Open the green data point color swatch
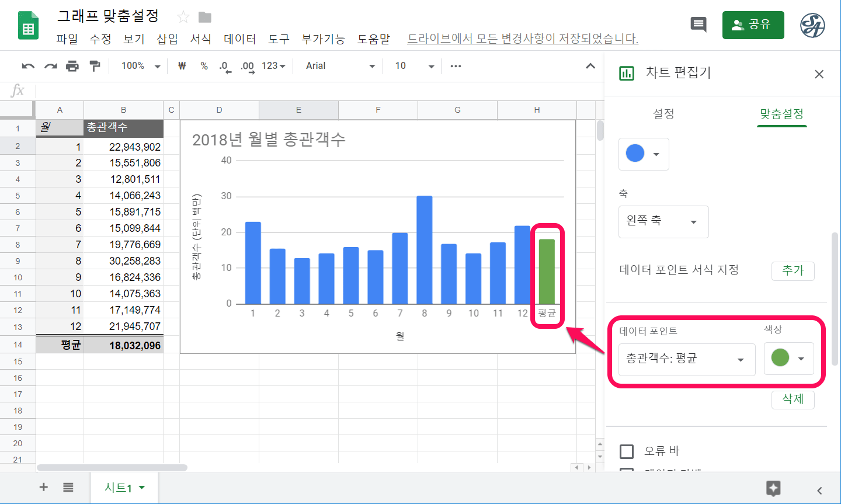Viewport: 841px width, 504px height. pyautogui.click(x=788, y=358)
